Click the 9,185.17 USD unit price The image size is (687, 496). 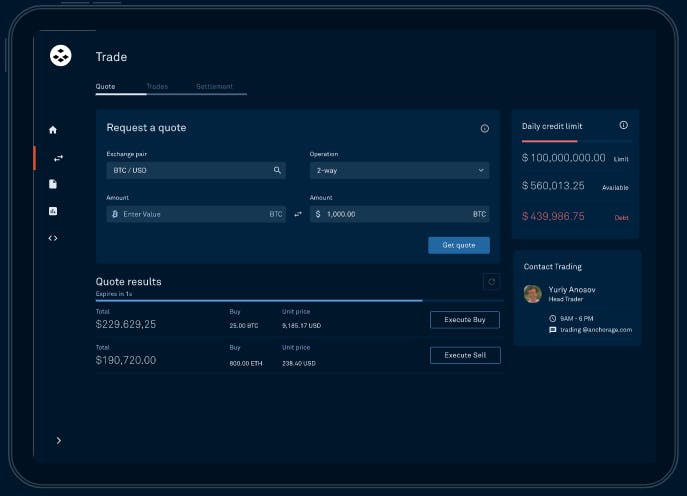[301, 326]
